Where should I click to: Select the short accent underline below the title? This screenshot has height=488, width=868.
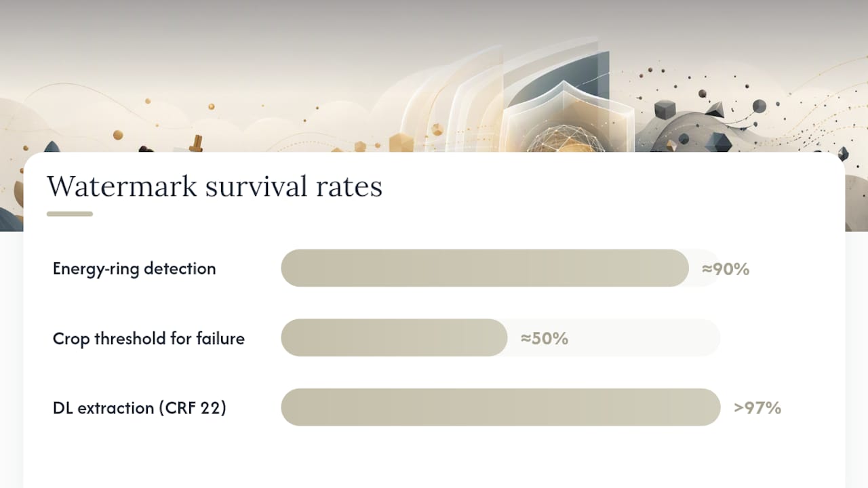(70, 214)
